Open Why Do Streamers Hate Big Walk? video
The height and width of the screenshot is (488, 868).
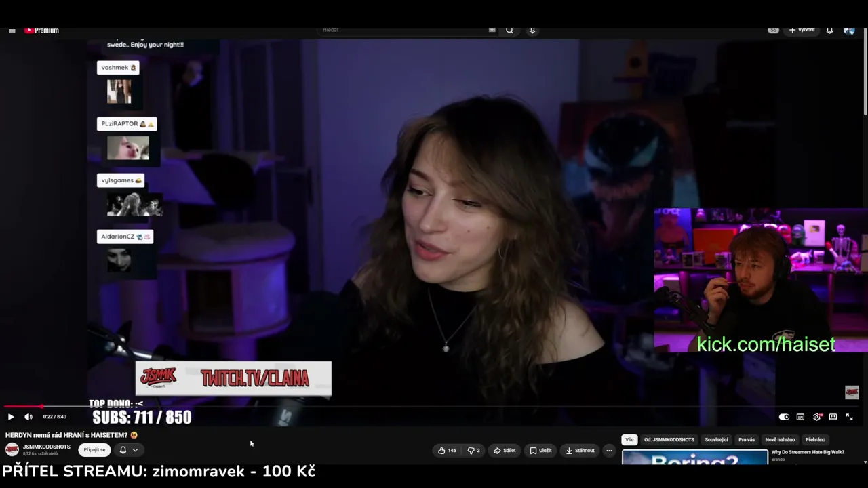(808, 452)
